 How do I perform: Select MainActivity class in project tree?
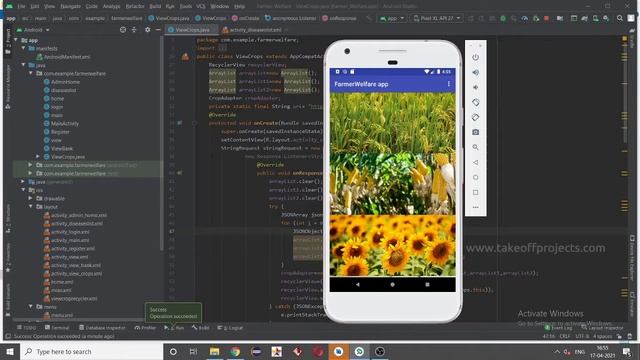click(61, 124)
